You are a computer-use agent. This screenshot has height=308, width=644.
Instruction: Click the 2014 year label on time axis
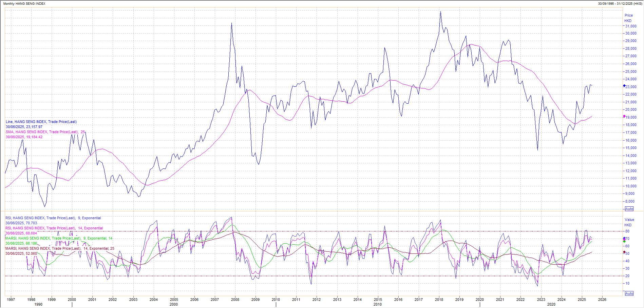tap(358, 300)
